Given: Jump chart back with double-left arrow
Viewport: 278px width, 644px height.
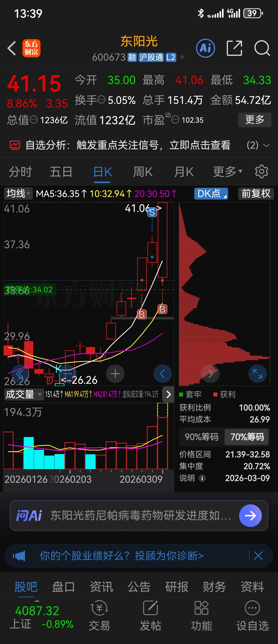Looking at the screenshot, I should click(x=20, y=374).
